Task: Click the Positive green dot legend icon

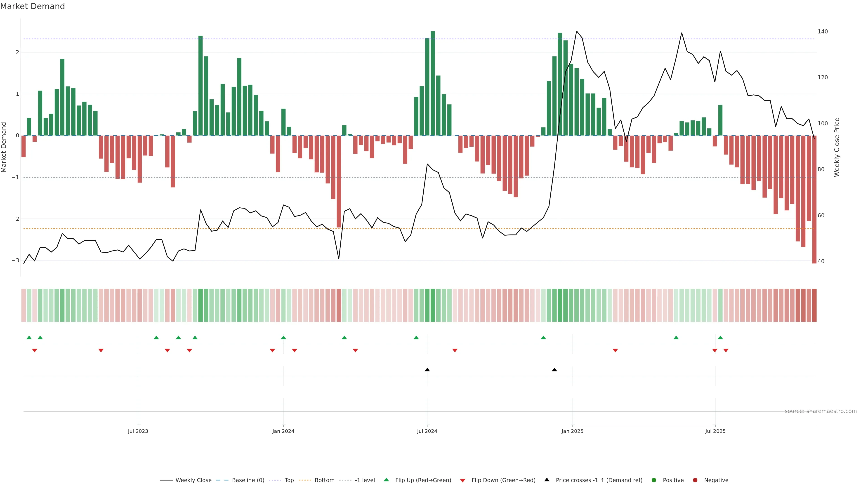Action: pyautogui.click(x=654, y=480)
